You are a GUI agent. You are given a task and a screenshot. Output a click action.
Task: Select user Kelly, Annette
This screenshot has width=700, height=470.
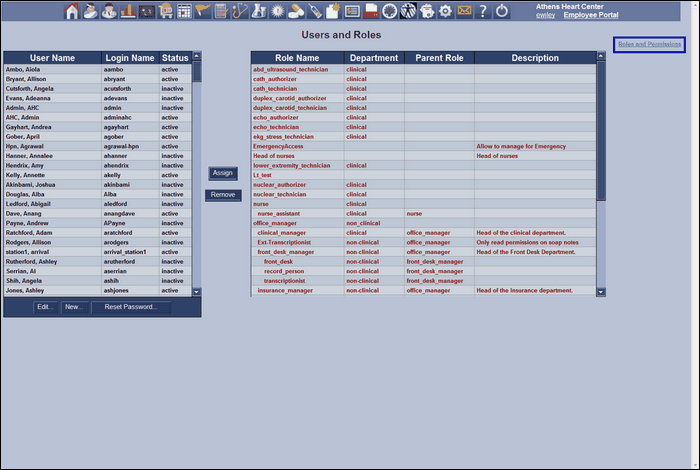[x=98, y=175]
